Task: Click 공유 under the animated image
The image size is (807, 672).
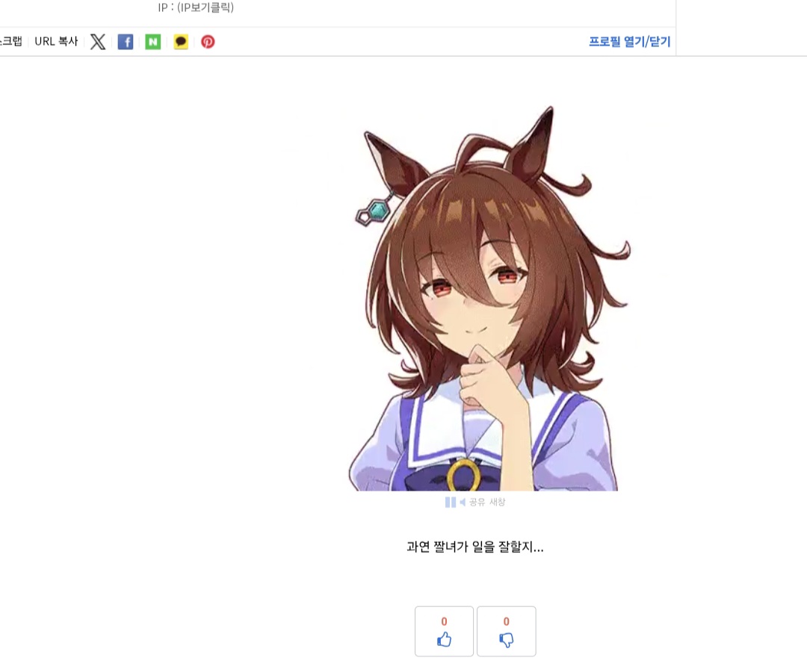Action: [477, 503]
